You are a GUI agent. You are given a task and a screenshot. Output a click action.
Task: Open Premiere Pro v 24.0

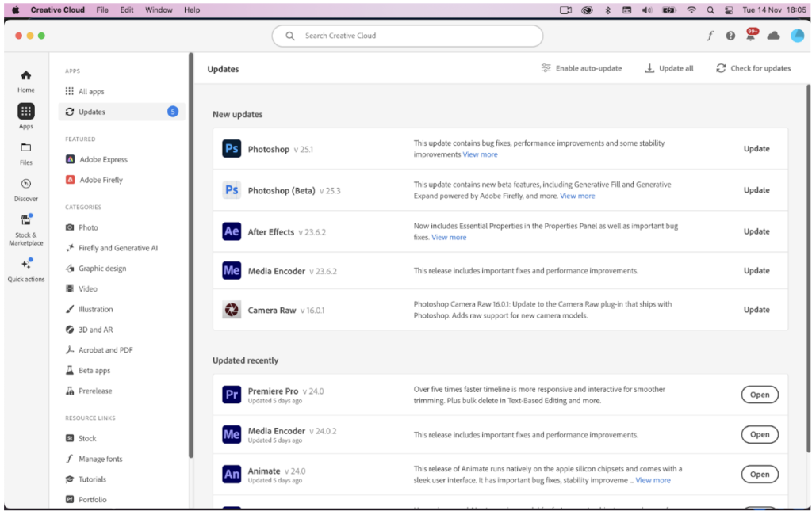tap(760, 395)
